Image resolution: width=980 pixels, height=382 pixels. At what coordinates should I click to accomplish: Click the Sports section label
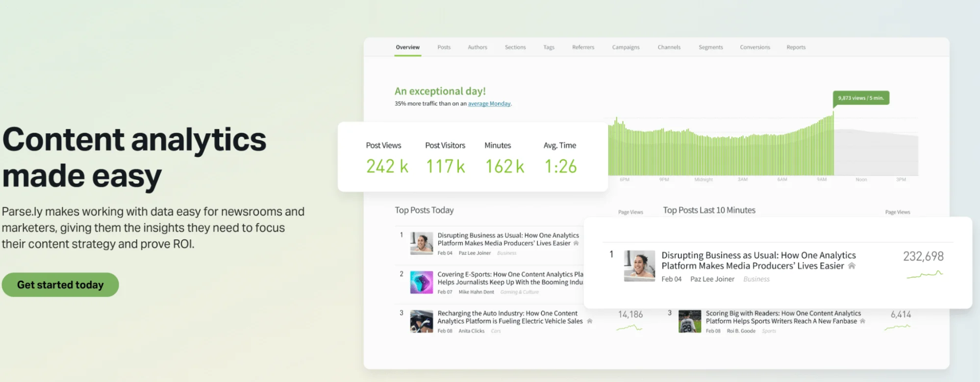769,331
